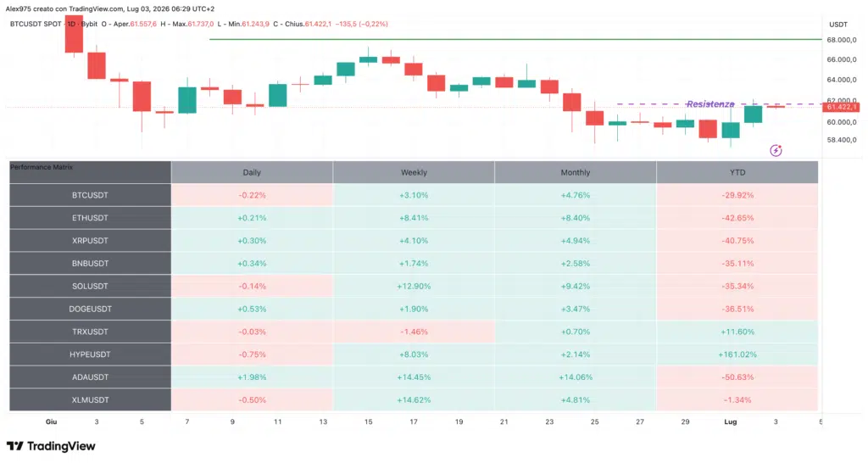868x463 pixels.
Task: Click the change value −135,5 (−0,22%)
Action: (361, 24)
